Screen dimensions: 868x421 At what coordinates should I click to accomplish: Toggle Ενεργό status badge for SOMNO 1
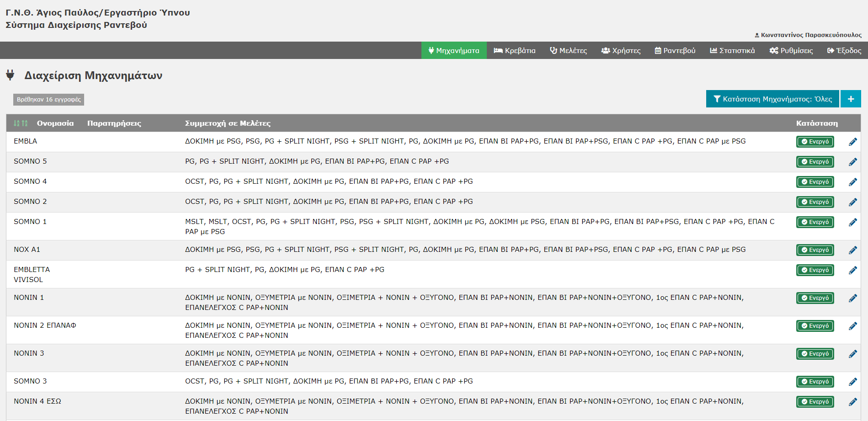pos(815,222)
